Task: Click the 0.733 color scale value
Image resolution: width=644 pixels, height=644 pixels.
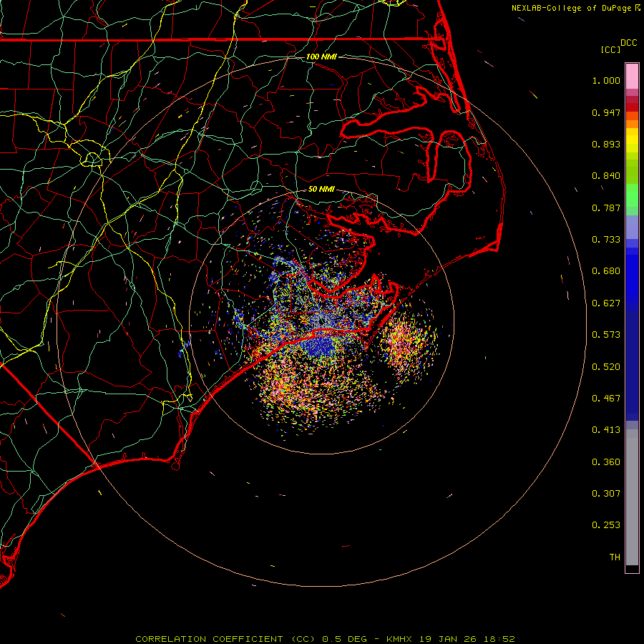Action: (606, 240)
